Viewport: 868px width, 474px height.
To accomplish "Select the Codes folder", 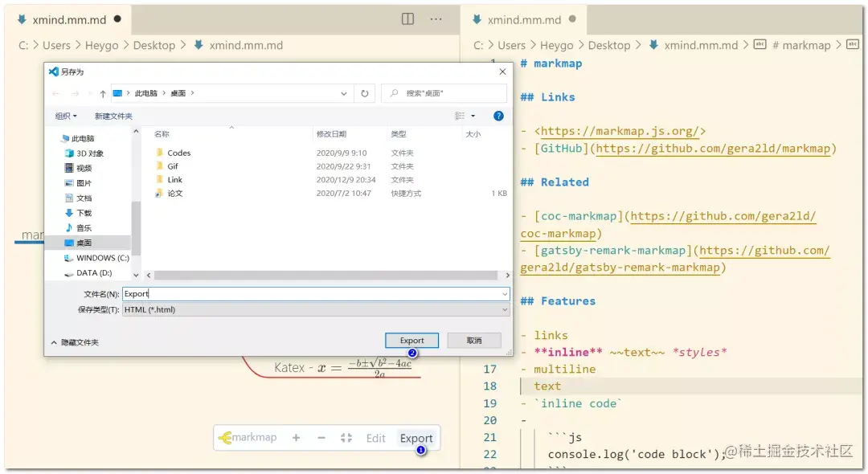I will [x=174, y=153].
